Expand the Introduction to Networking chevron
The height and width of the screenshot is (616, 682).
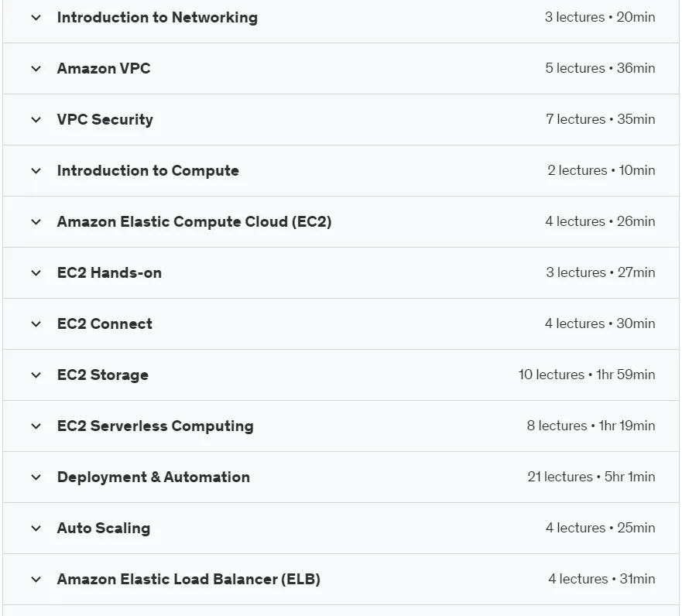coord(36,18)
